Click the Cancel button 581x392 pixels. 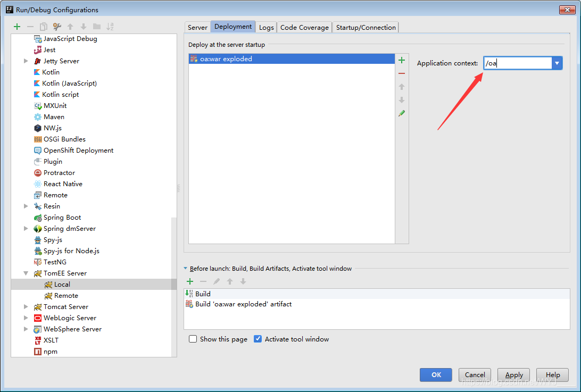point(475,375)
